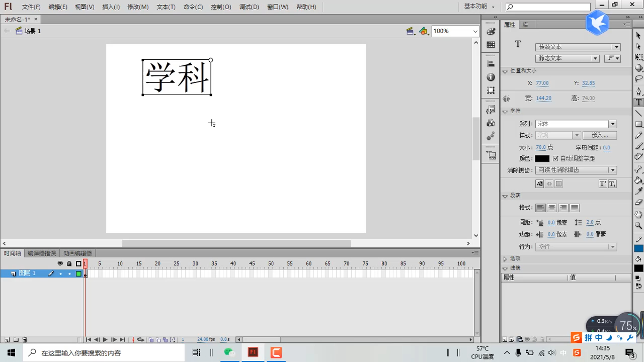Lock the layer 图层 1
The height and width of the screenshot is (362, 644).
pos(69,274)
